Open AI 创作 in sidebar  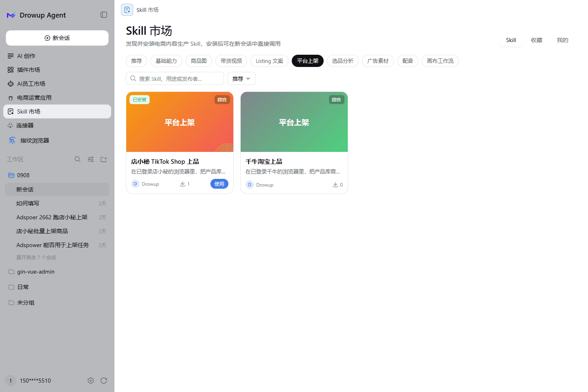click(57, 56)
